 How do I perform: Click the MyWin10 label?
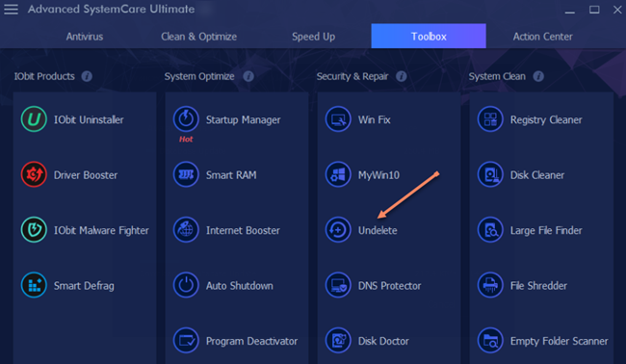coord(378,175)
